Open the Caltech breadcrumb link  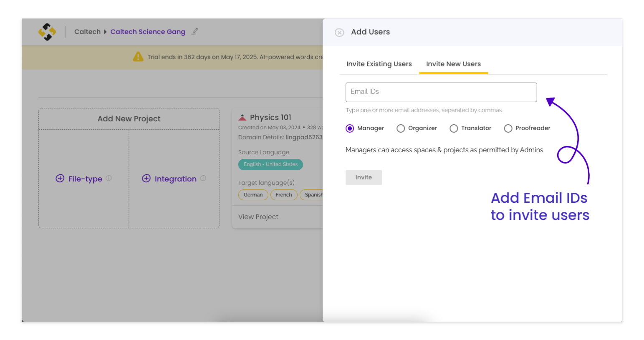(x=87, y=32)
